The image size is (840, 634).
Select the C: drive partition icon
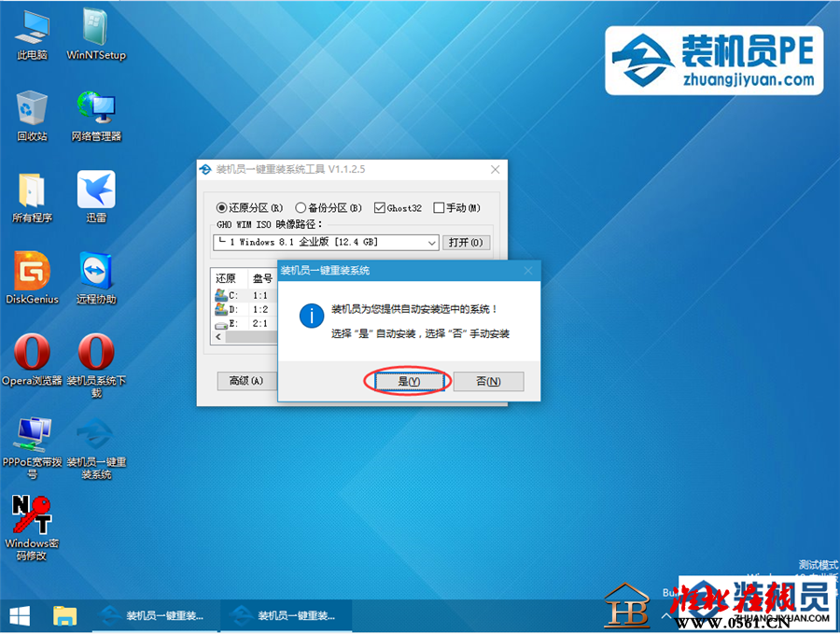(220, 295)
